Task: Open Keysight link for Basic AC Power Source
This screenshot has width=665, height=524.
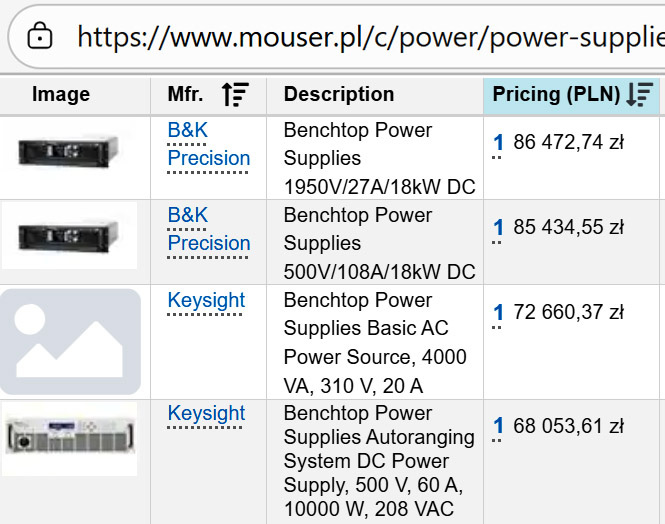Action: [x=206, y=300]
